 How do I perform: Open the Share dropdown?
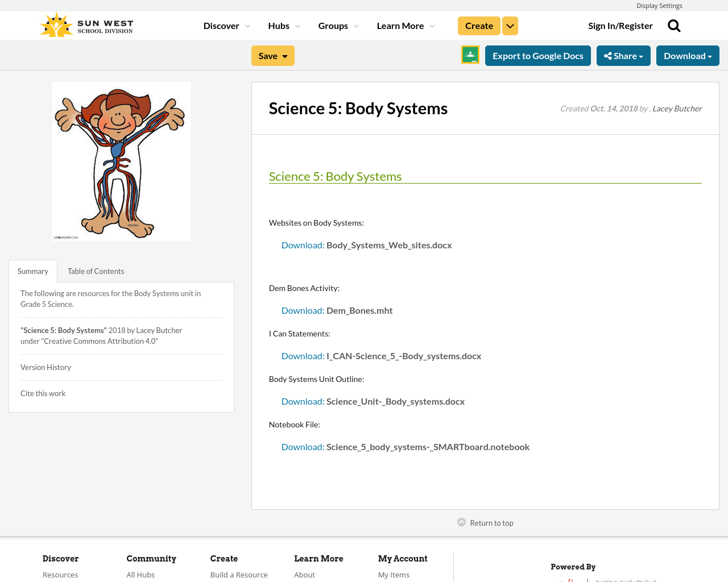(x=623, y=55)
